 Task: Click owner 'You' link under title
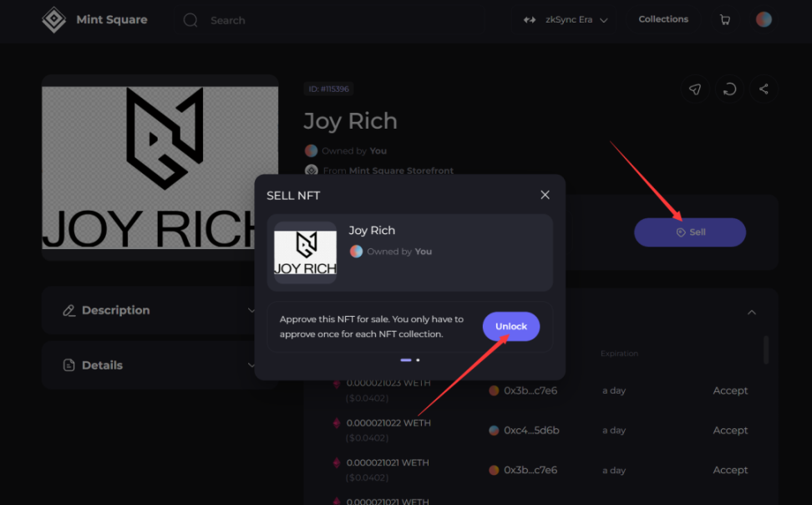(378, 150)
